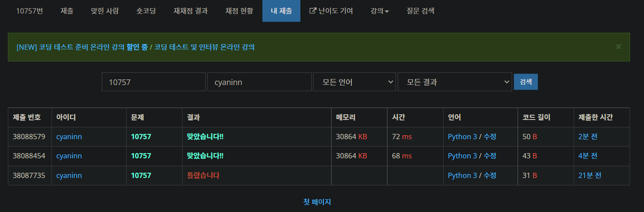
Task: Click the 21분 전 submission time
Action: (590, 175)
